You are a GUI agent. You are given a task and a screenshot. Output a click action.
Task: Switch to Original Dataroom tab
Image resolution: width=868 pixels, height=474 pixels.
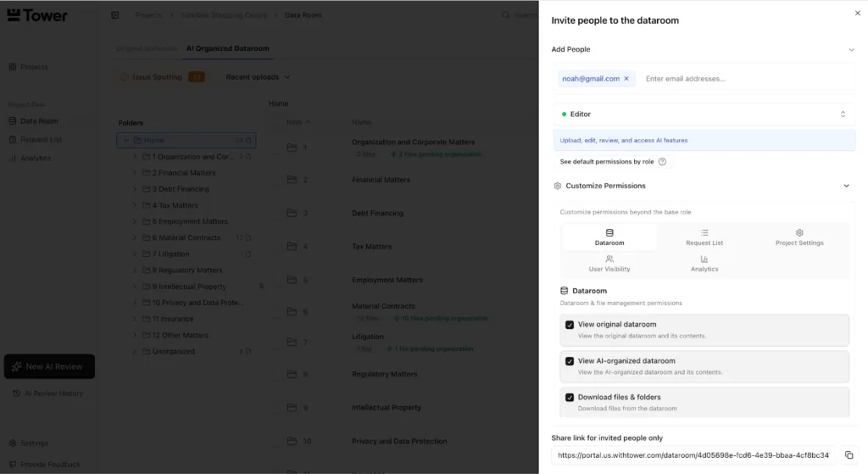tap(147, 48)
